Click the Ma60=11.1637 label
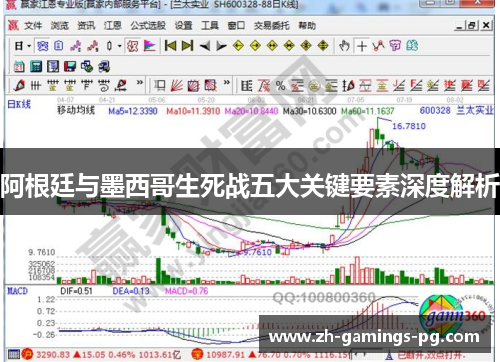The image size is (500, 362). tap(368, 111)
